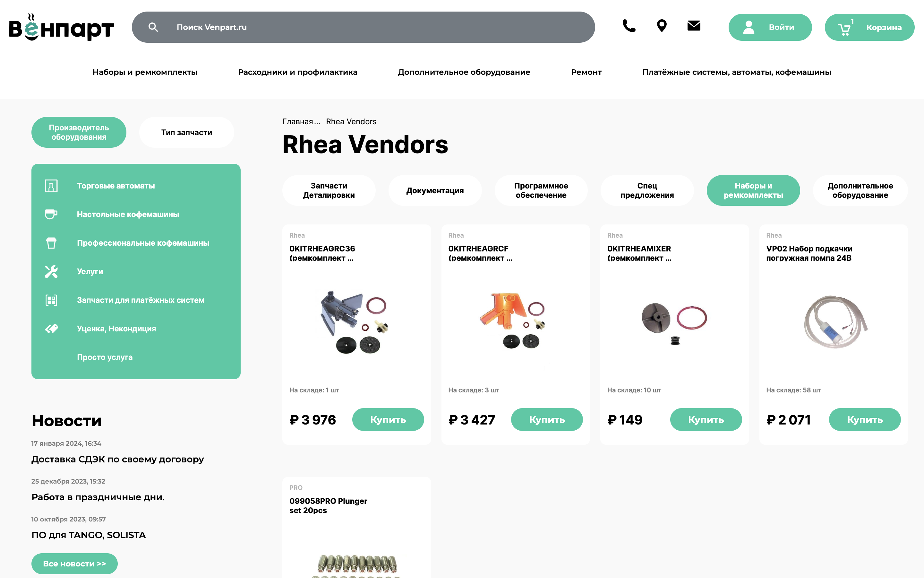Click the user profile icon in Войти
The image size is (924, 578).
coord(749,27)
